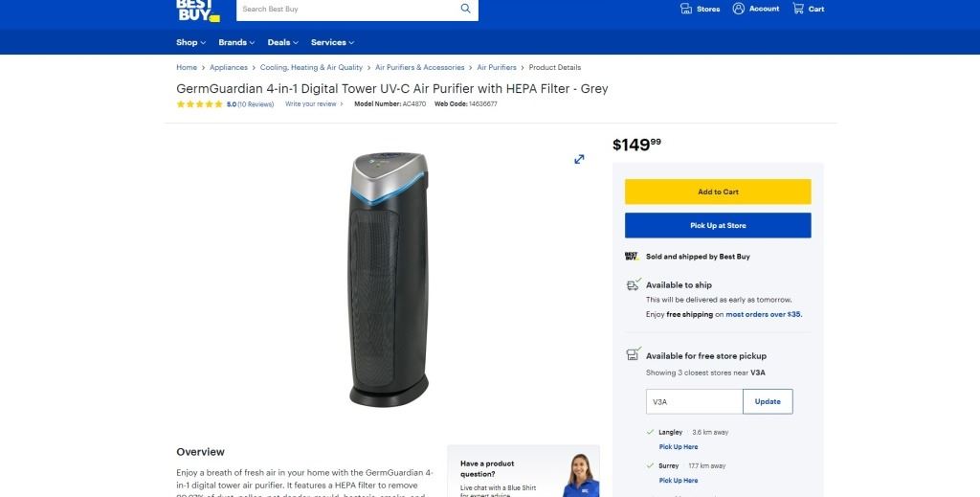
Task: Expand the Brands dropdown menu
Action: click(x=236, y=42)
